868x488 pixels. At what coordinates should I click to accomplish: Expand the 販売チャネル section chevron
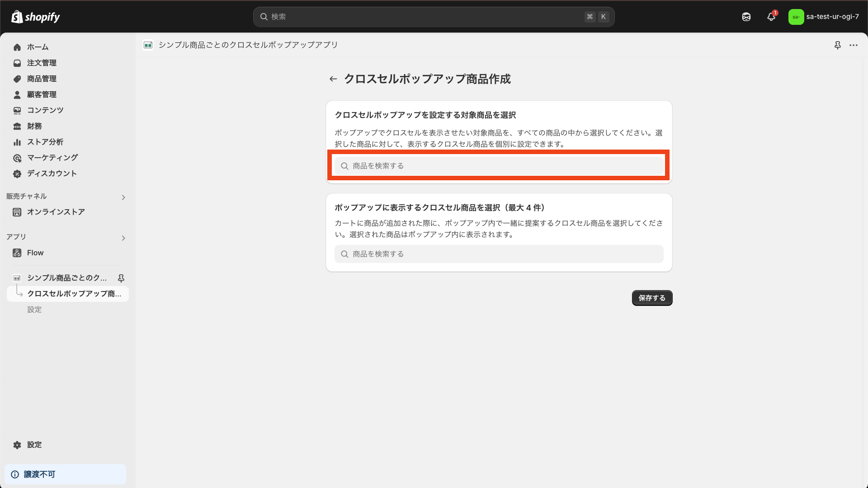[123, 197]
